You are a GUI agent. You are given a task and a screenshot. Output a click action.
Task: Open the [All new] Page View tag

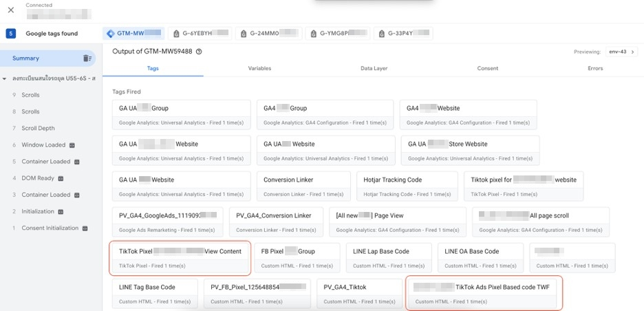(x=398, y=222)
